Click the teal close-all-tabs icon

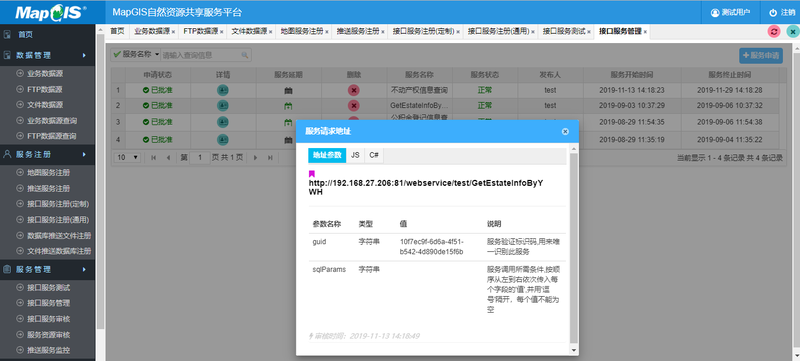[x=792, y=32]
